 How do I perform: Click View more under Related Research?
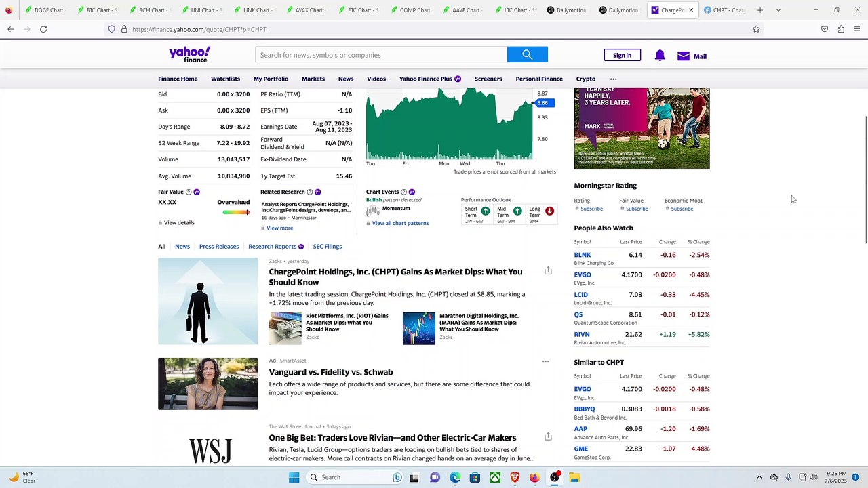(x=279, y=228)
